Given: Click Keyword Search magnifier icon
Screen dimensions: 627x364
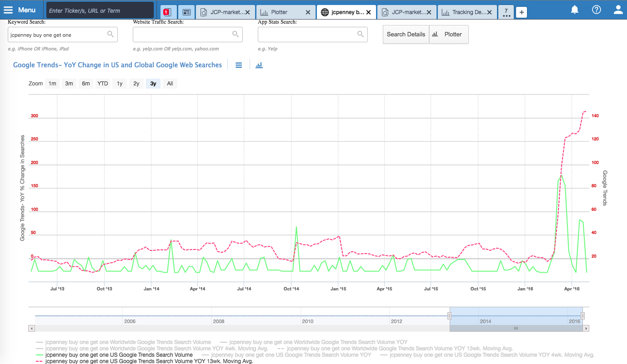Looking at the screenshot, I should pyautogui.click(x=110, y=34).
